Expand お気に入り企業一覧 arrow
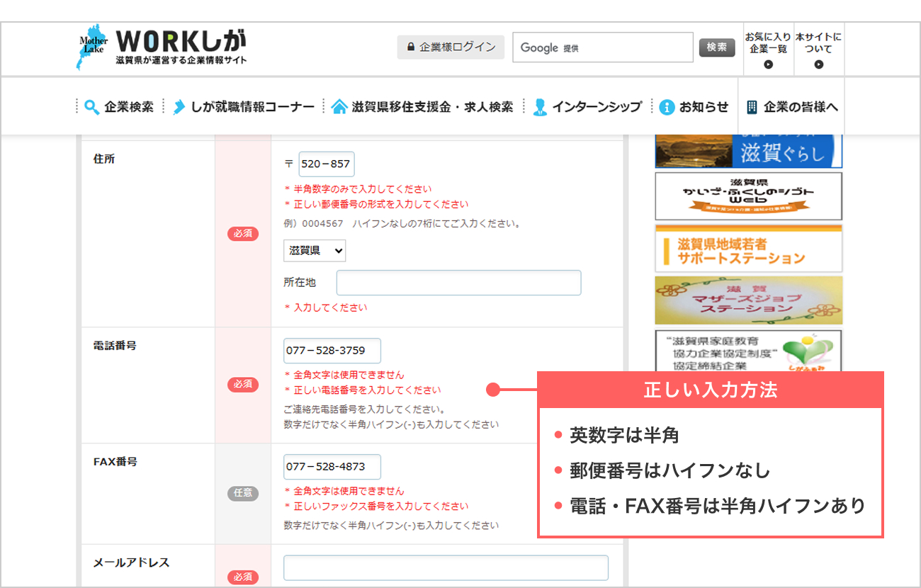 [x=768, y=64]
